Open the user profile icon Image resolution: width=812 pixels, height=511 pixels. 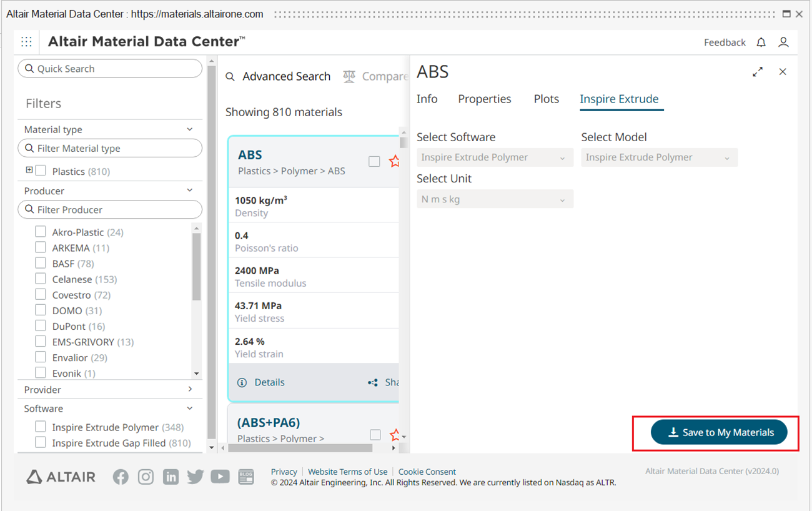[783, 42]
